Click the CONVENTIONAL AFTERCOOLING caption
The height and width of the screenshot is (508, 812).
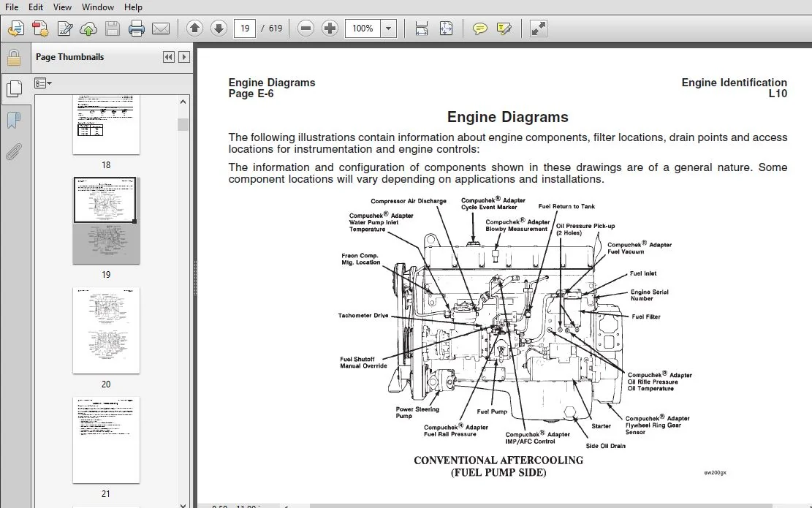point(498,460)
